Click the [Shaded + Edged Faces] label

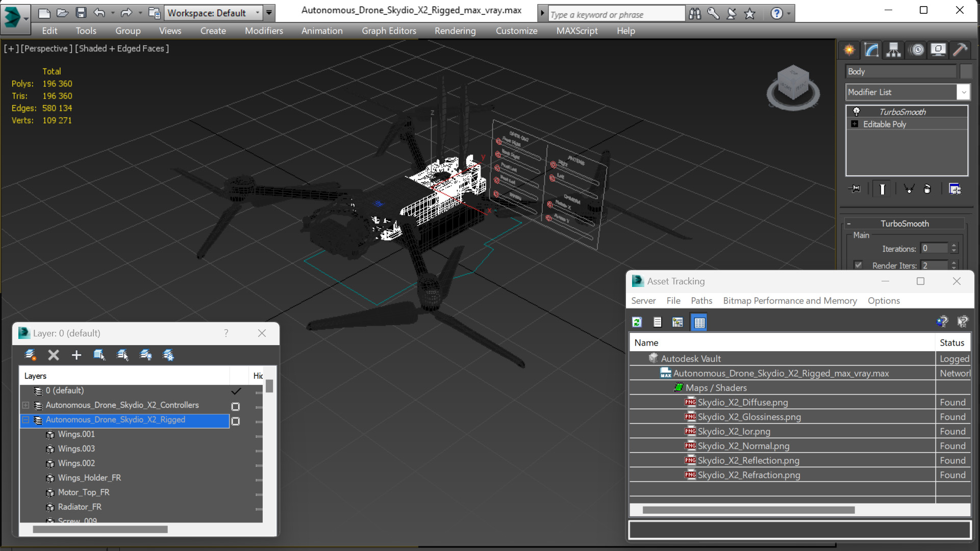pos(122,48)
